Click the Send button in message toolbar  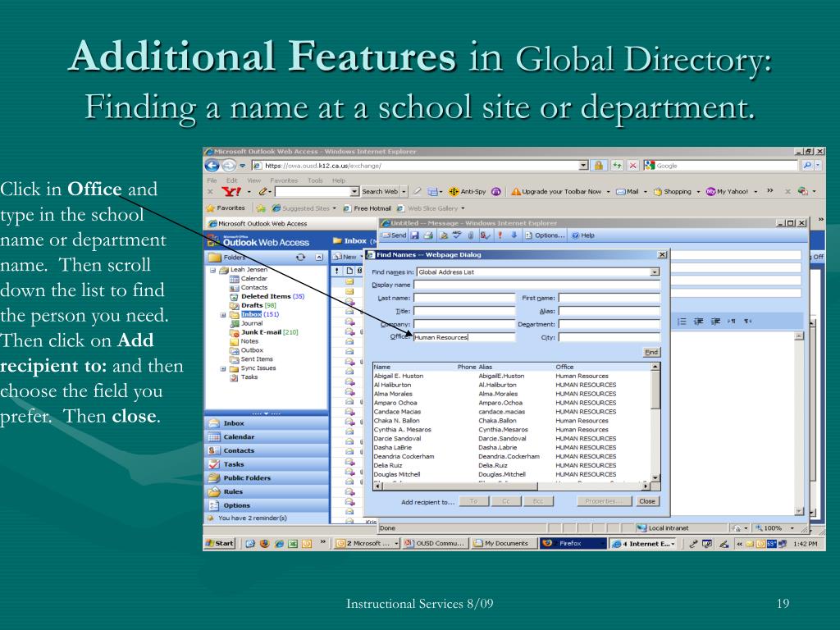point(396,236)
